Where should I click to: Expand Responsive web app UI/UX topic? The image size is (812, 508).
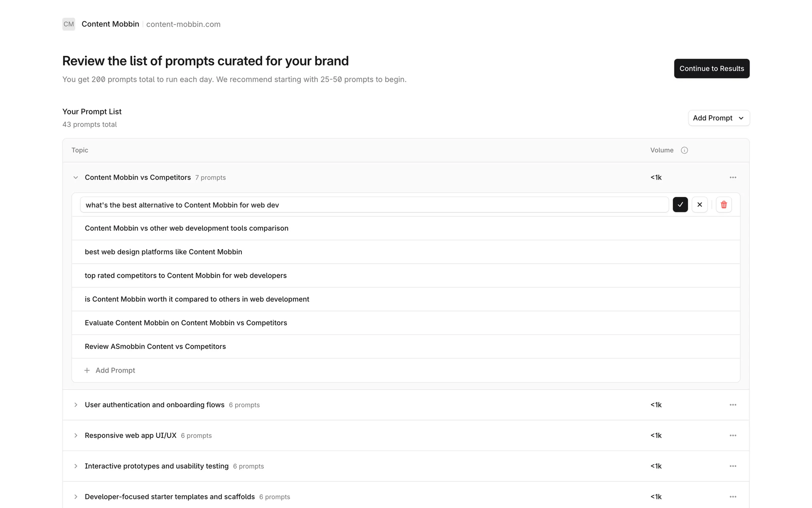point(76,436)
